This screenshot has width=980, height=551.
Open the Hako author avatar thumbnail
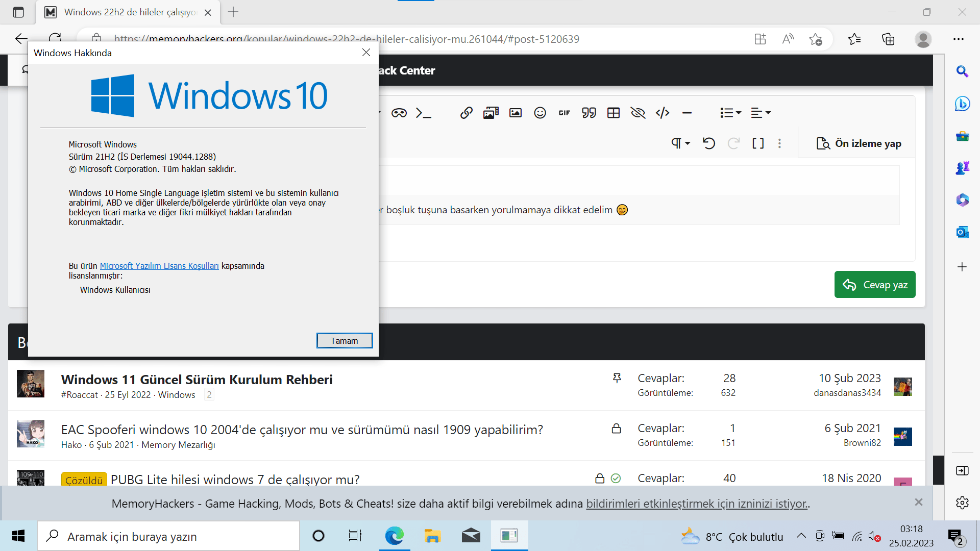click(x=31, y=434)
